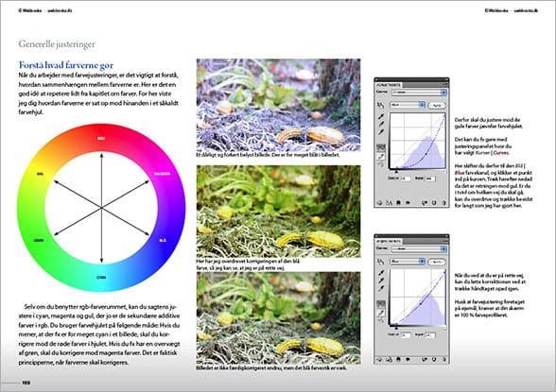The width and height of the screenshot is (556, 392).
Task: Select on-image adjustment tool in upper Curves panel
Action: pyautogui.click(x=380, y=105)
